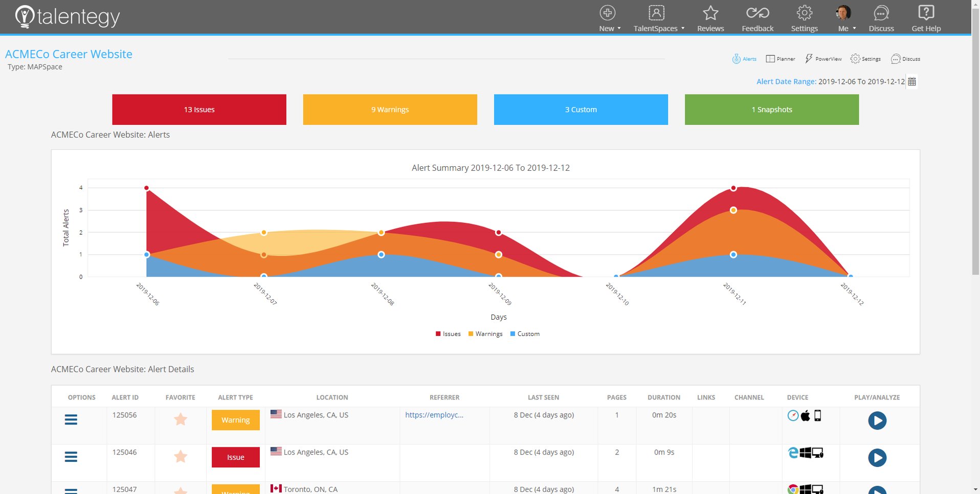Click desktop device icon for alert 125046
The height and width of the screenshot is (494, 980).
click(818, 453)
